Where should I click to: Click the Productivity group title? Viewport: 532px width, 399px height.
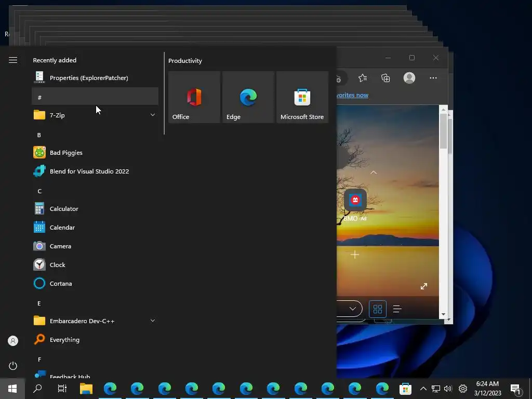pos(185,61)
